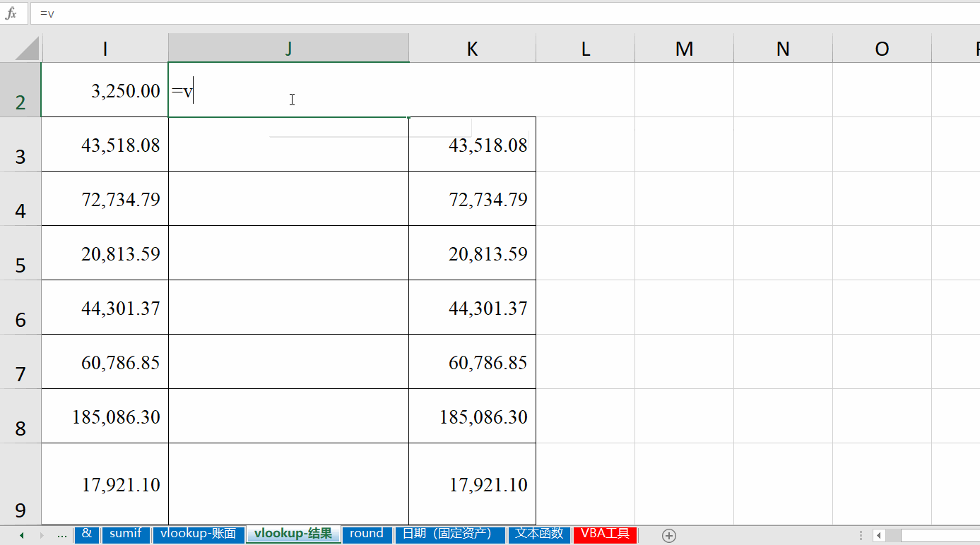Select column K header
Viewport: 980px width, 545px height.
tap(472, 49)
